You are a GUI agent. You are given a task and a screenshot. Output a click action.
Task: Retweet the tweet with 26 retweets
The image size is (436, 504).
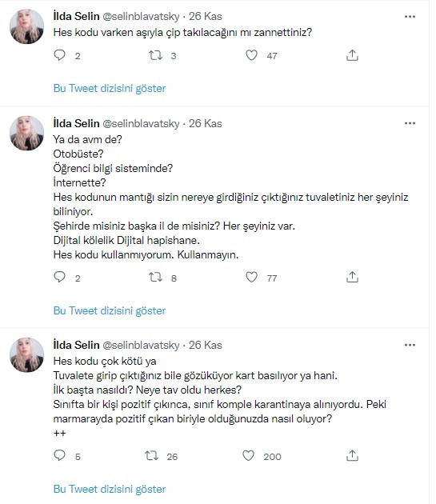coord(151,455)
